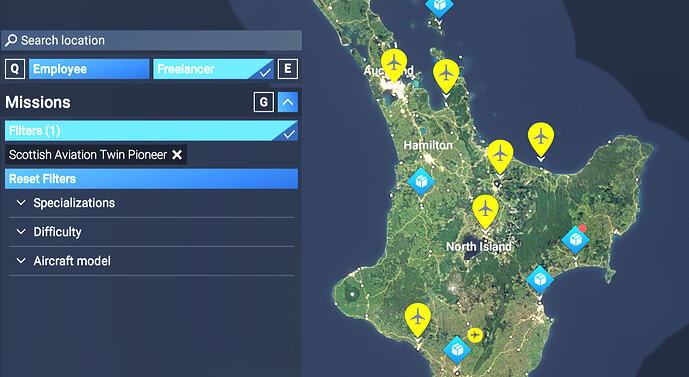This screenshot has width=689, height=377.
Task: Remove Scottish Aviation Twin Pioneer filter
Action: tap(177, 155)
